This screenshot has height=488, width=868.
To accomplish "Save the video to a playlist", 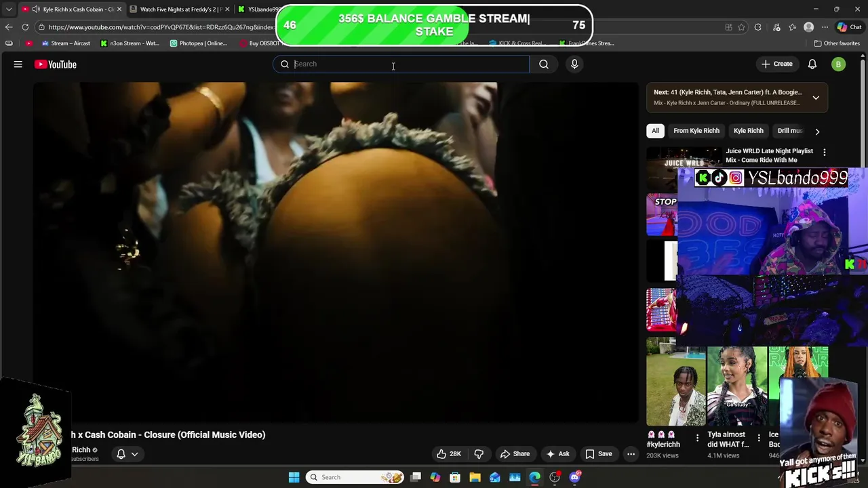I will point(598,454).
